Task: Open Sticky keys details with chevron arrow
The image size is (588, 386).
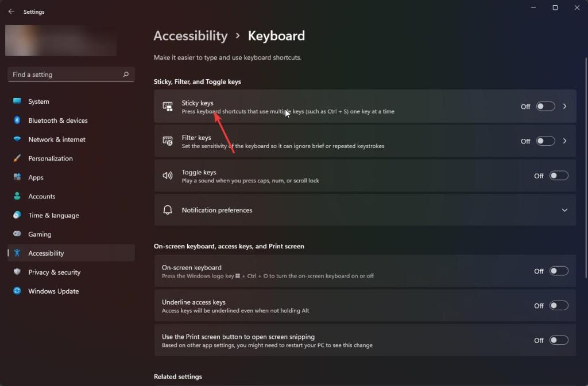Action: click(x=565, y=106)
